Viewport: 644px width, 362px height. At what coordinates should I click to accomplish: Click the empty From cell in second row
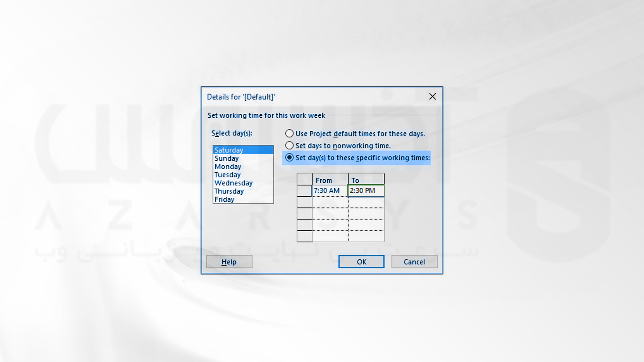(x=330, y=202)
